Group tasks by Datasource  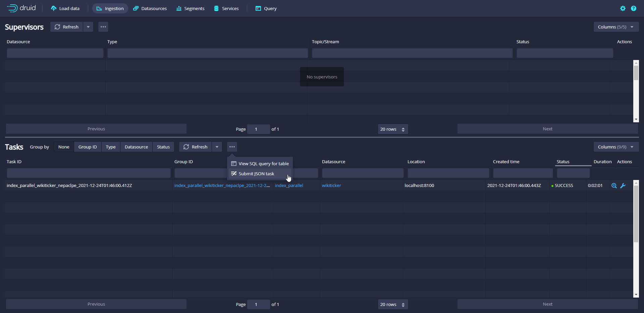(x=136, y=147)
